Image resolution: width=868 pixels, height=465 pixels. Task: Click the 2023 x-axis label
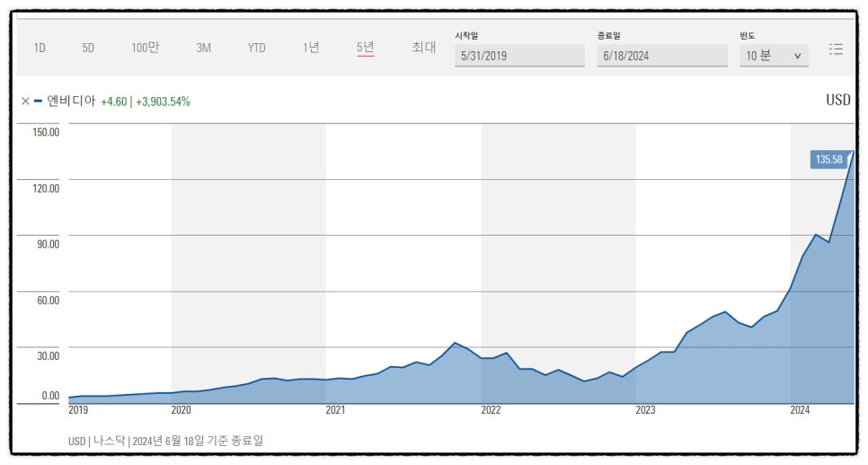(645, 410)
